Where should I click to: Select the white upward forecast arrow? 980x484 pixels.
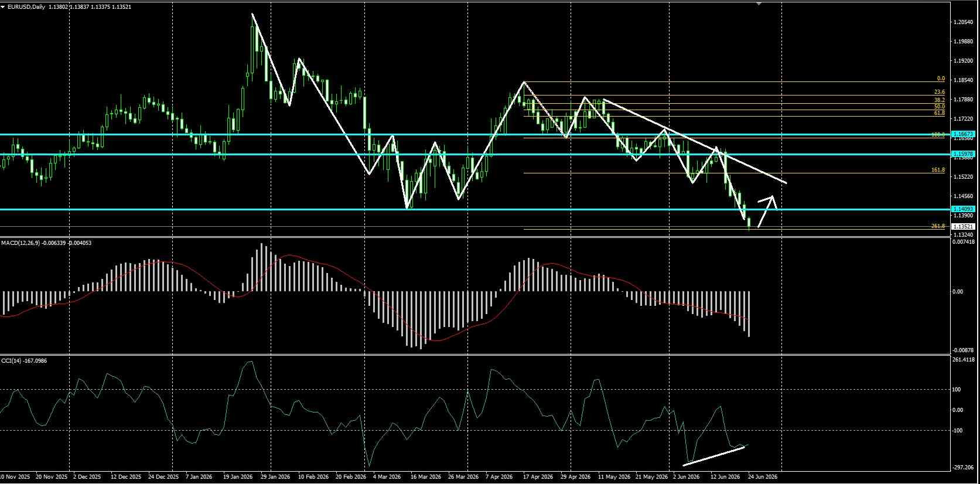767,211
